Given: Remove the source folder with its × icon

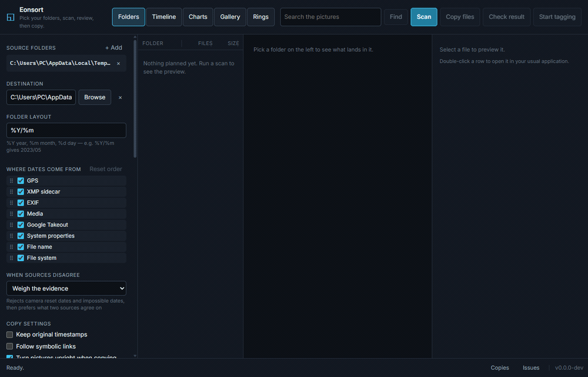Looking at the screenshot, I should point(119,64).
